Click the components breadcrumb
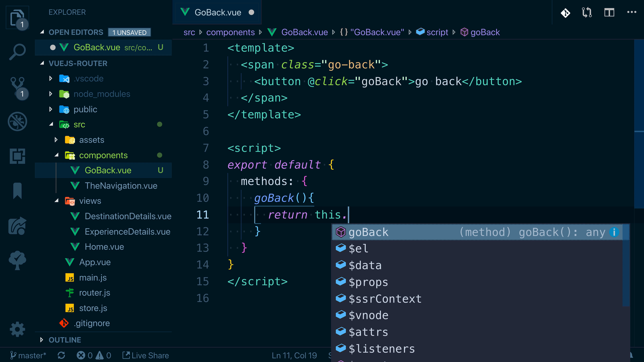This screenshot has height=362, width=644. point(230,32)
